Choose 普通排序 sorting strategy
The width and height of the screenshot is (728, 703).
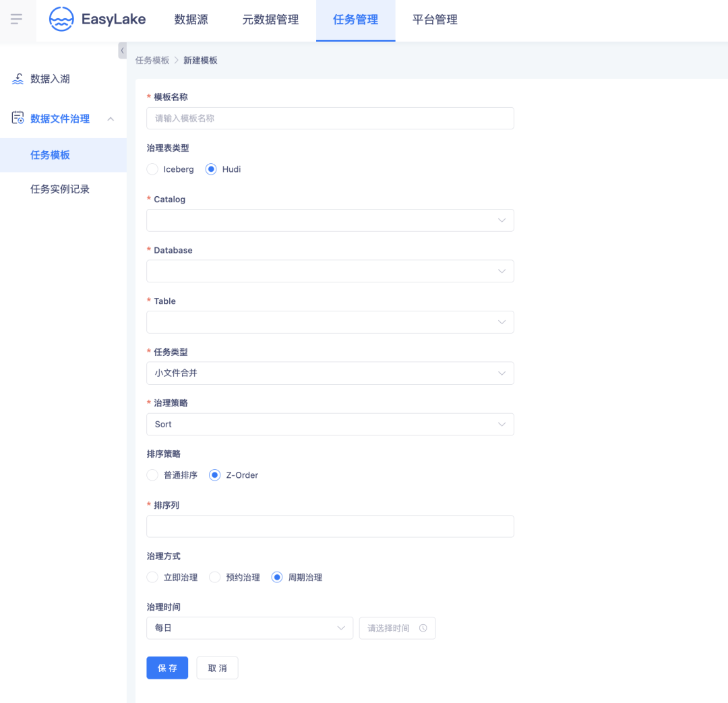coord(152,475)
